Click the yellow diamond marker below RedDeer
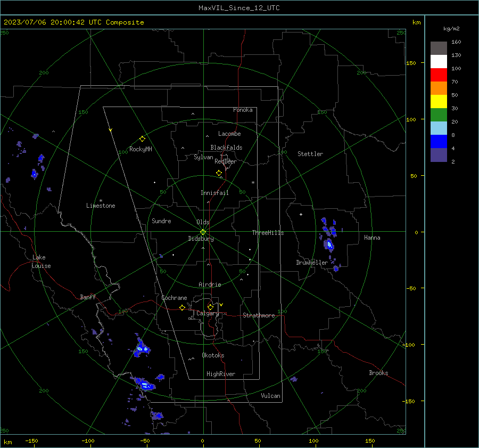The height and width of the screenshot is (448, 479). click(219, 173)
